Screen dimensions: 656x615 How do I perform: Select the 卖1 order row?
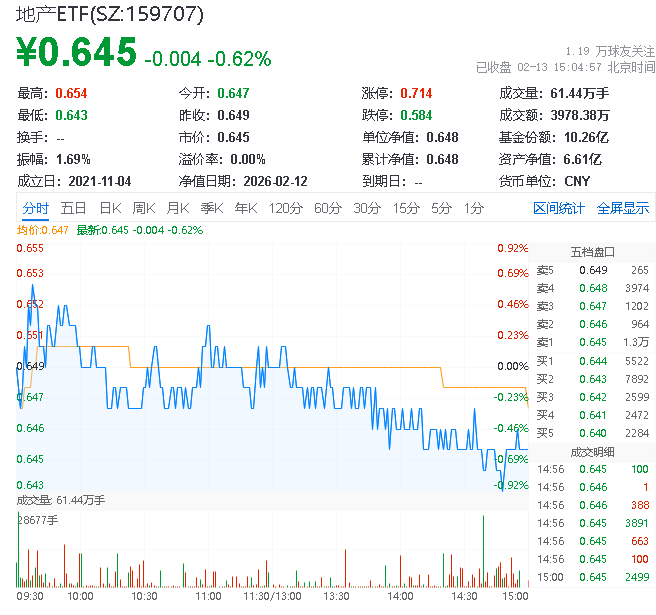pos(593,342)
